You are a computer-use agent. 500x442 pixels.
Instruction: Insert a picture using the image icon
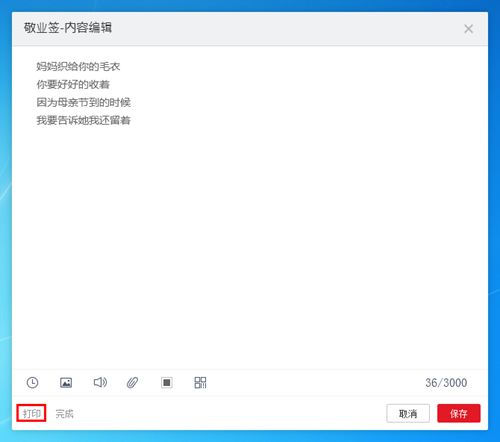(x=66, y=382)
